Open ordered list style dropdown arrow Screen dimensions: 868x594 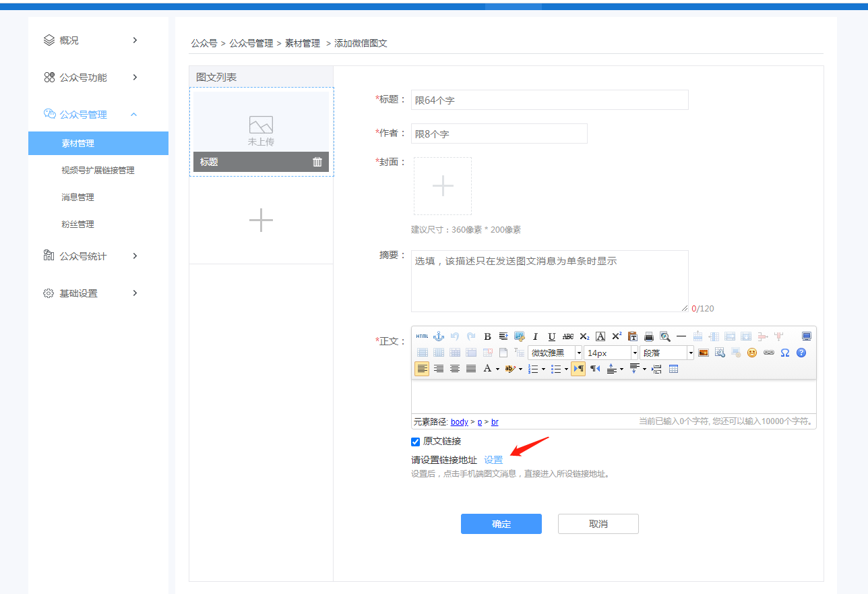tap(543, 369)
